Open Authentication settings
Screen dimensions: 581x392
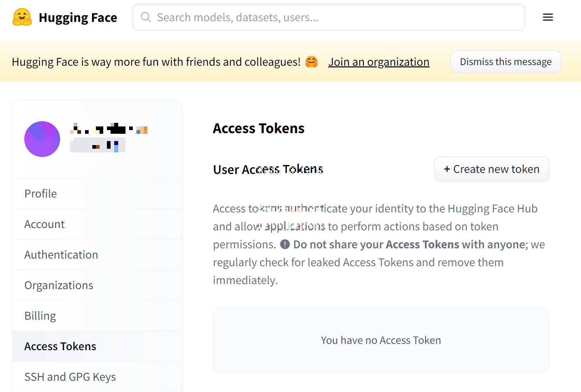[x=97, y=255]
